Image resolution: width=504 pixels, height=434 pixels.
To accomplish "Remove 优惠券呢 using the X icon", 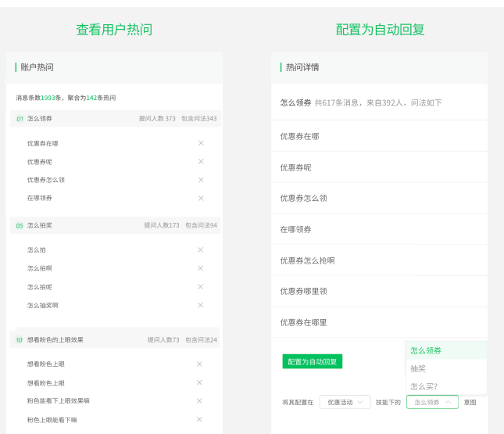I will click(x=201, y=162).
